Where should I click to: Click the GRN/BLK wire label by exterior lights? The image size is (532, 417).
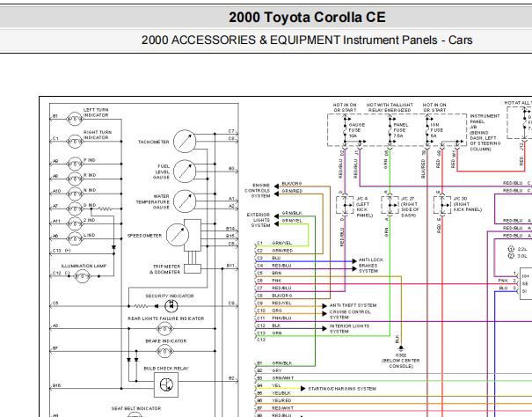click(292, 213)
